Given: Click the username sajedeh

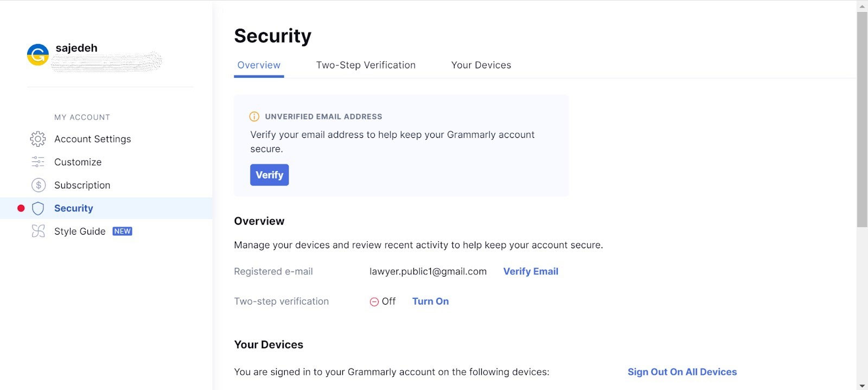Looking at the screenshot, I should tap(76, 48).
